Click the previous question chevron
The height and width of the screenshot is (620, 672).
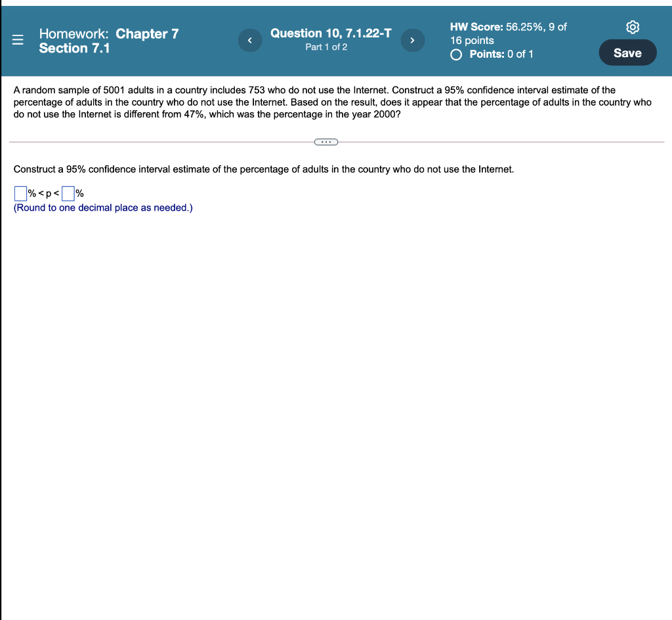249,40
